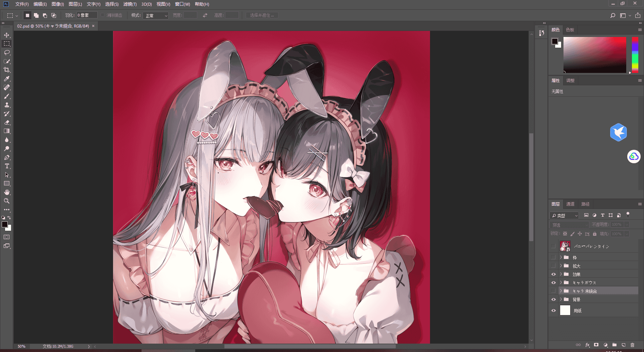
Task: Create a new layer via panel icon
Action: (x=624, y=345)
